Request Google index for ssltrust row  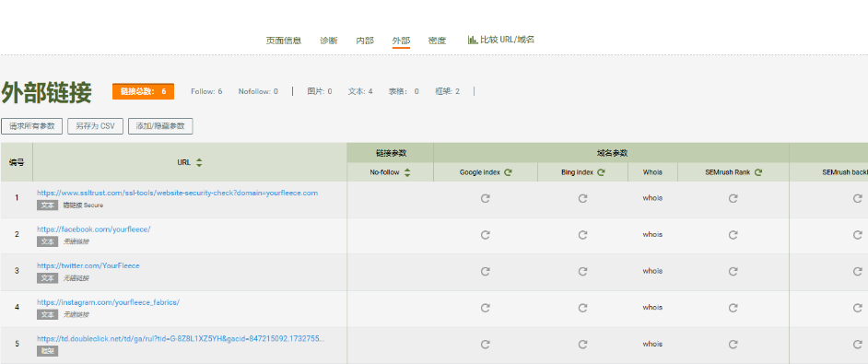(486, 198)
